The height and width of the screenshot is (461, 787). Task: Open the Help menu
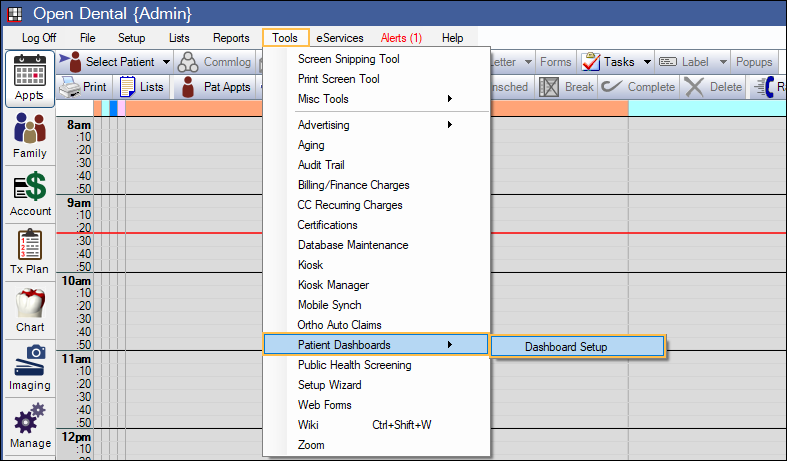452,38
